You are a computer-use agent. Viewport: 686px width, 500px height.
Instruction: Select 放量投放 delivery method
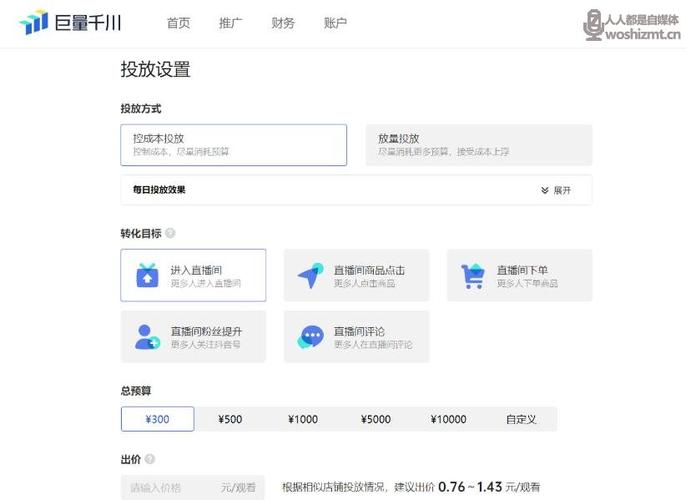pos(479,145)
